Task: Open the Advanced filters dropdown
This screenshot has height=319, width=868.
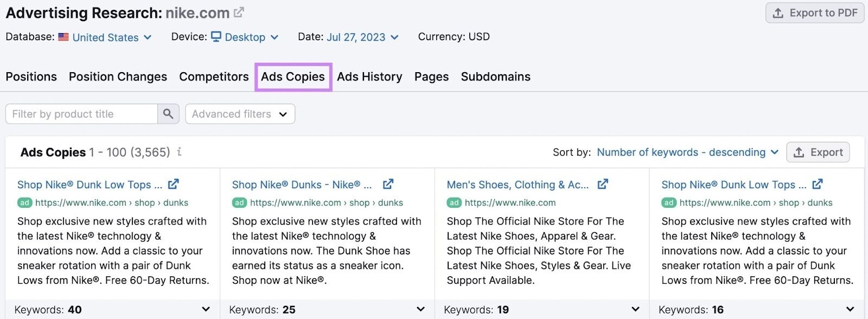Action: click(x=240, y=114)
